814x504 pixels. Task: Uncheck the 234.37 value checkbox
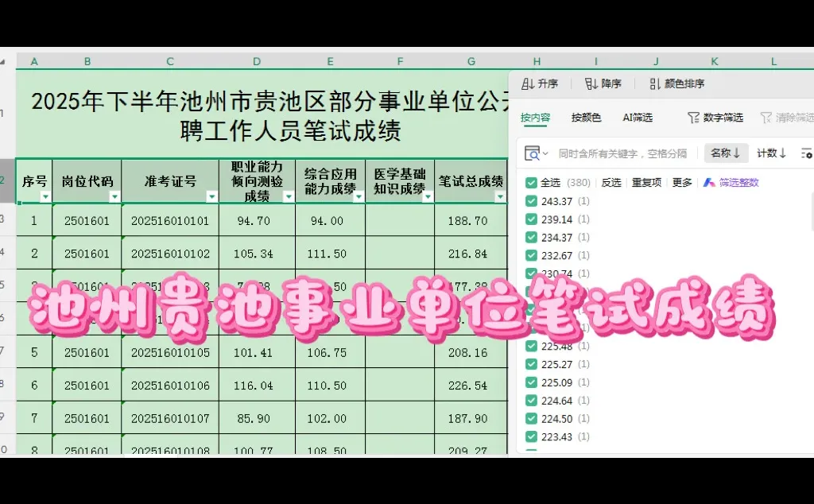pyautogui.click(x=530, y=238)
